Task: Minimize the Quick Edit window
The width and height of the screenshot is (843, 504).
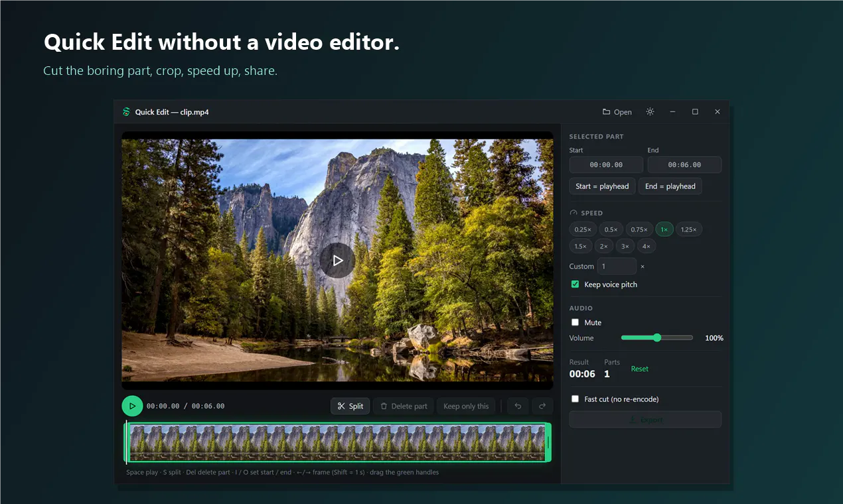Action: (672, 111)
